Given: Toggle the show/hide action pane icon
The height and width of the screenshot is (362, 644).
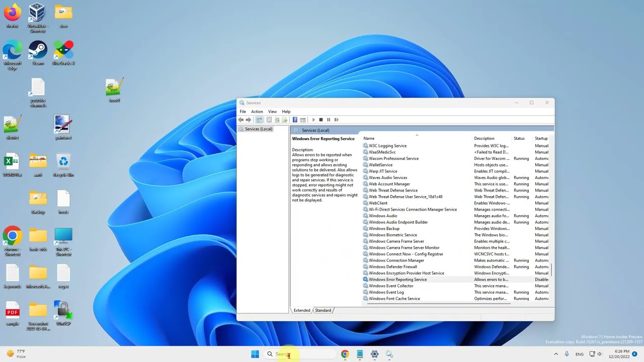Looking at the screenshot, I should 303,120.
